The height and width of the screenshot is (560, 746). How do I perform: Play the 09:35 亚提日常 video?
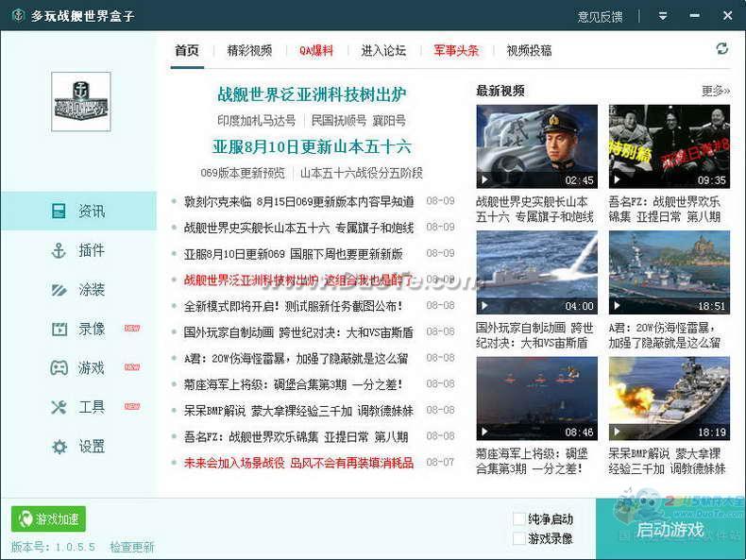coord(669,146)
